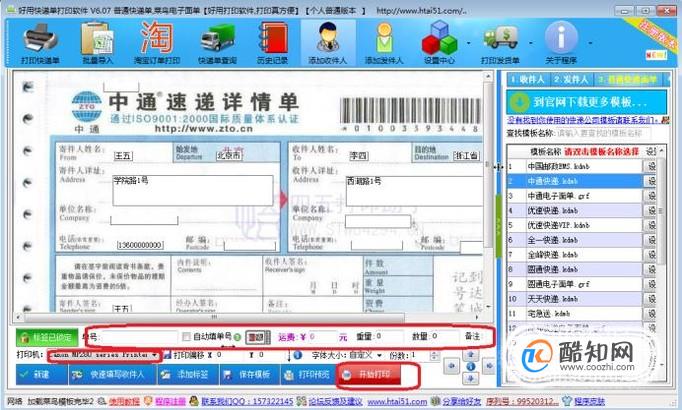Screen dimensions: 682x410
Task: Click settings button for 中国邮政EMS row
Action: (x=651, y=166)
